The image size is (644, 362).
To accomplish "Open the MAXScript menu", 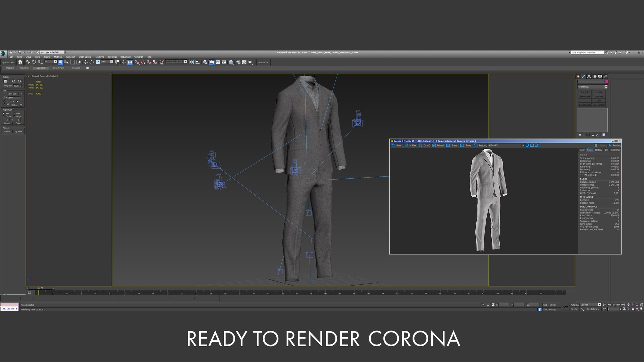I will [x=138, y=57].
